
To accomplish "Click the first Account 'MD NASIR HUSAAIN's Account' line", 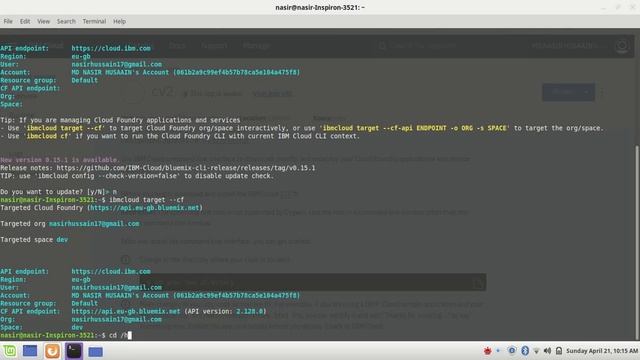I will coord(186,72).
